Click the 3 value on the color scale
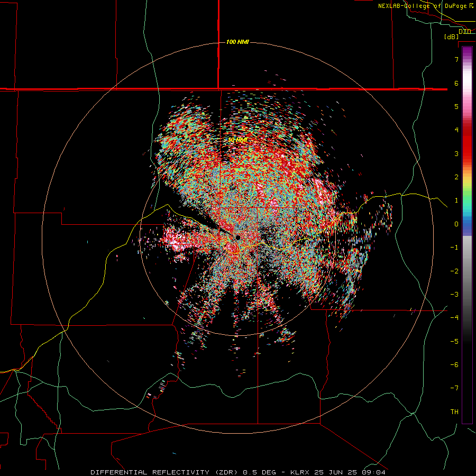Viewport: 476px width, 476px height. 456,153
